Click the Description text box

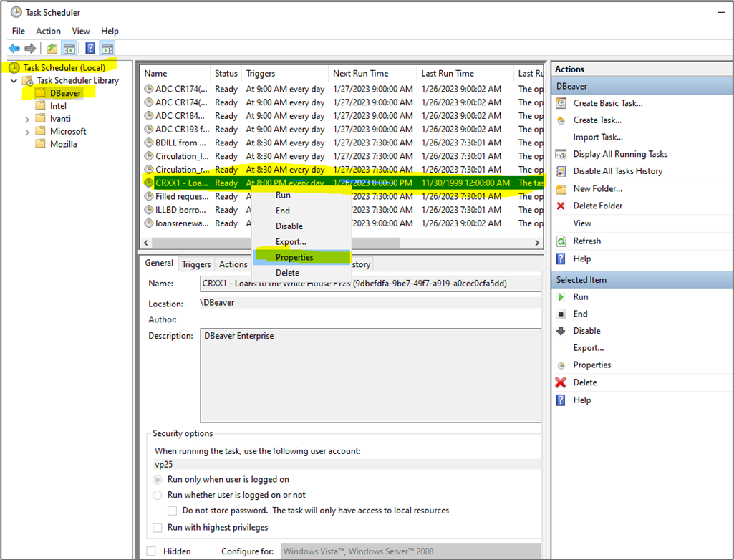pyautogui.click(x=370, y=375)
